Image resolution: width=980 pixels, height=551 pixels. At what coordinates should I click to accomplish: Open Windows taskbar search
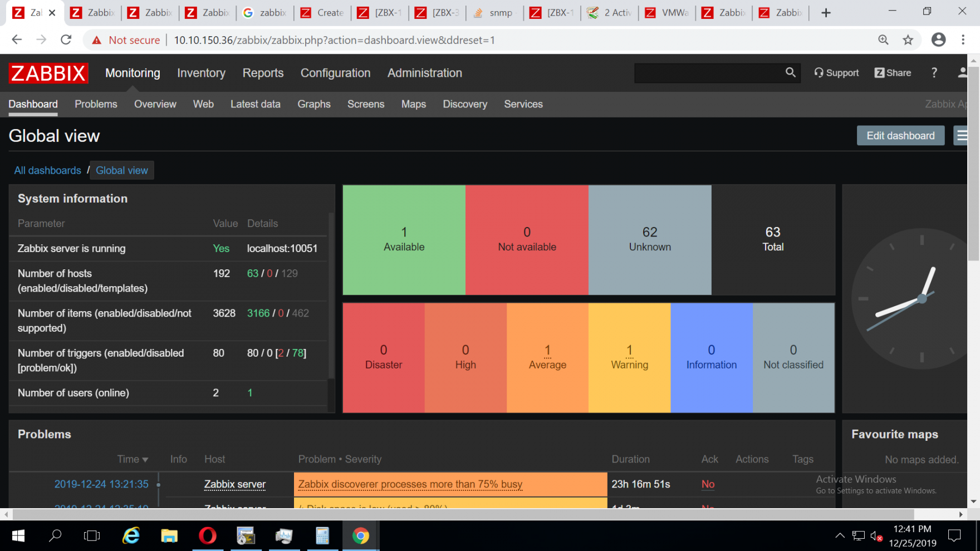click(55, 536)
